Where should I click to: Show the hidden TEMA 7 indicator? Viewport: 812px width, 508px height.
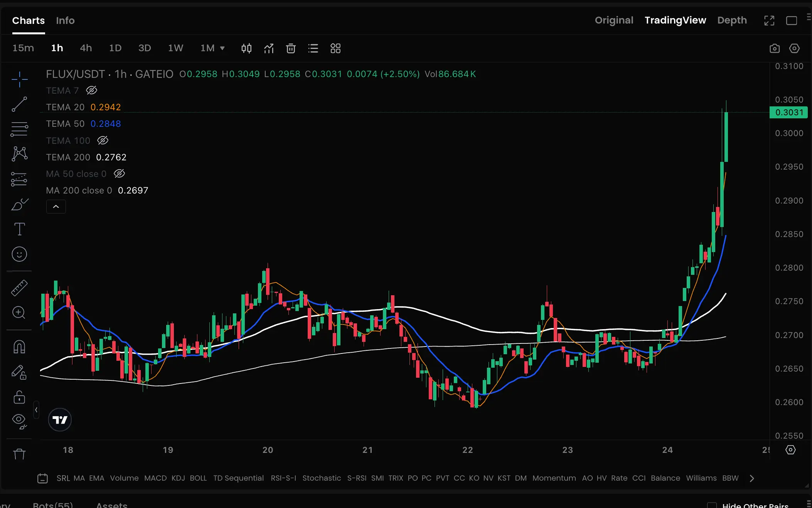[x=91, y=90]
